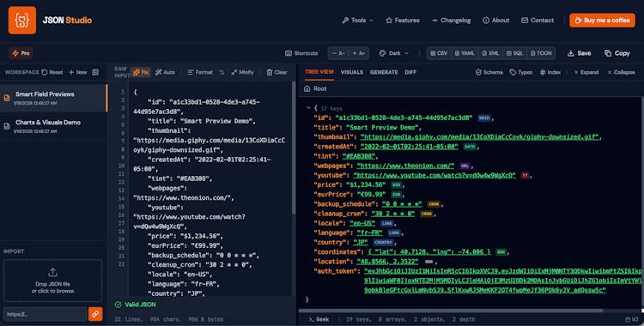Open the Contact page
This screenshot has height=326, width=644.
538,20
